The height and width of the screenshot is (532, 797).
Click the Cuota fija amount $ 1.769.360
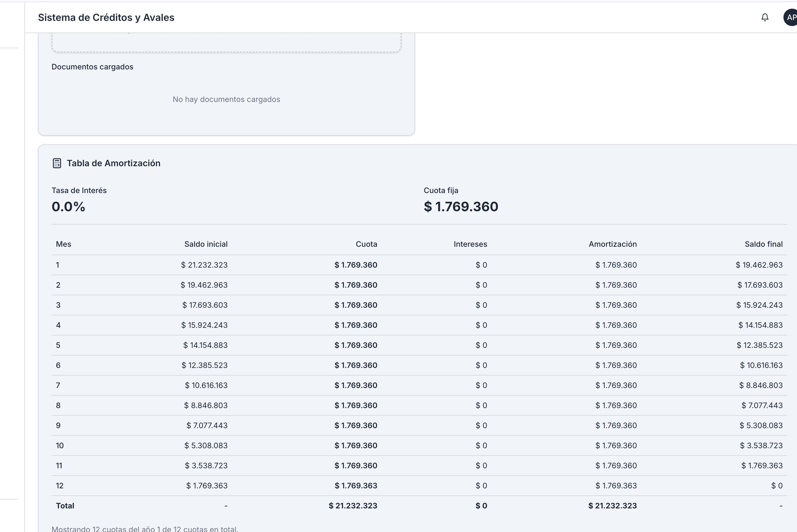click(x=461, y=207)
